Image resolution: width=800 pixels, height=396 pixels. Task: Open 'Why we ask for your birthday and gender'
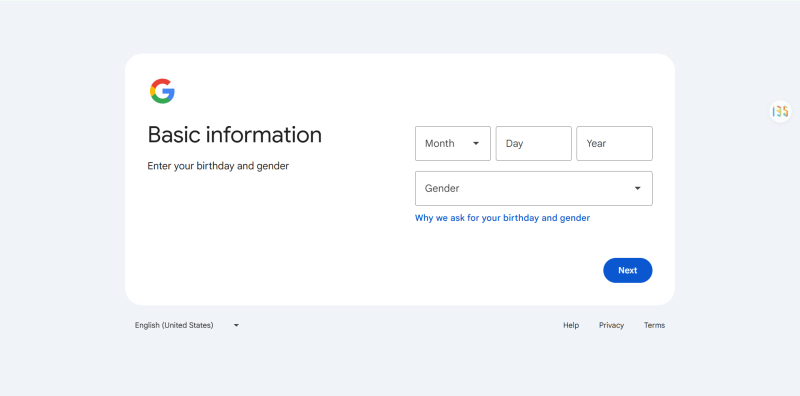pos(502,218)
